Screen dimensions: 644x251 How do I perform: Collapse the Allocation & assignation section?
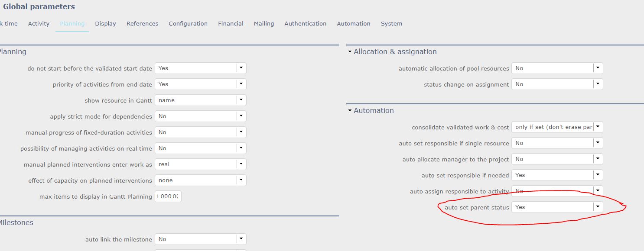[x=350, y=52]
